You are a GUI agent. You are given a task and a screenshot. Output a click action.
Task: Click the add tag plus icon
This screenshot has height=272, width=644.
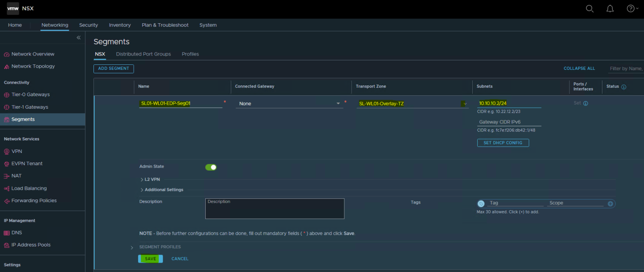tap(610, 204)
